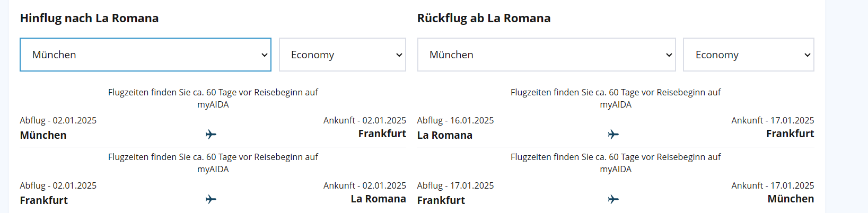Click Frankfurt departure city of second return leg
868x213 pixels.
click(441, 200)
